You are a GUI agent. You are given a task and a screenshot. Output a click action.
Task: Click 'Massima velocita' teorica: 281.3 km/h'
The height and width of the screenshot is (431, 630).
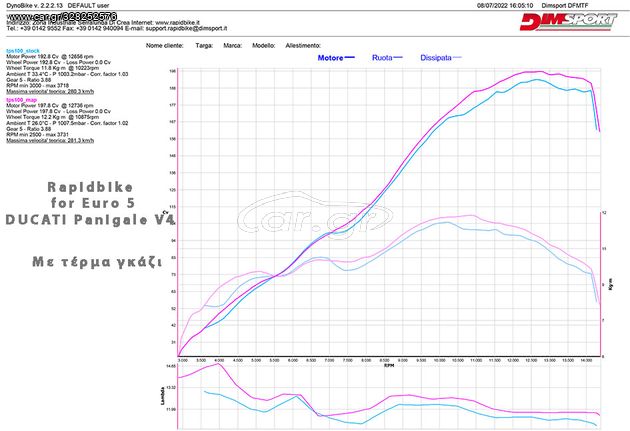click(50, 141)
